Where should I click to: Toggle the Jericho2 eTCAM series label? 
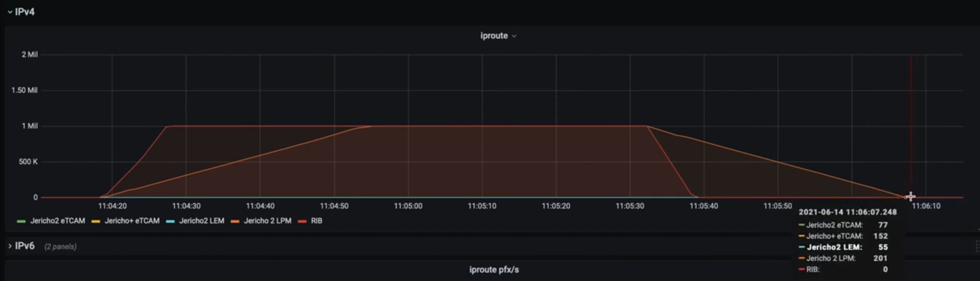(x=57, y=221)
